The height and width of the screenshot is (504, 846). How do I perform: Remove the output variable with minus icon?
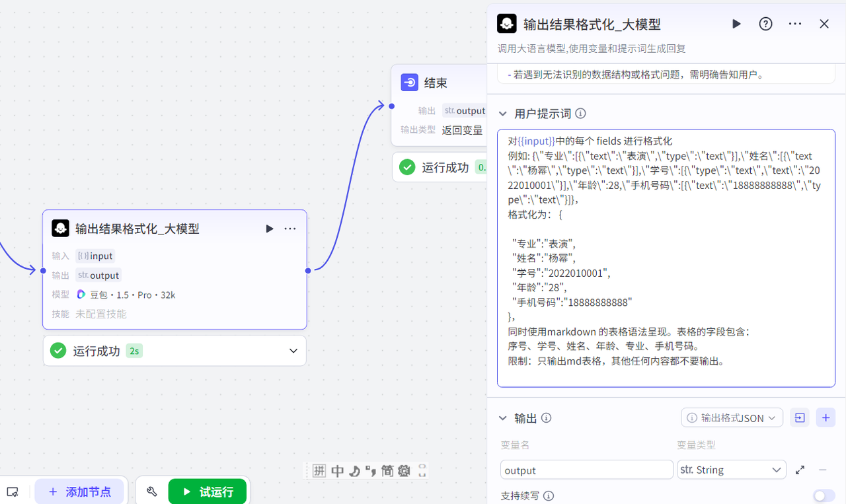click(823, 470)
